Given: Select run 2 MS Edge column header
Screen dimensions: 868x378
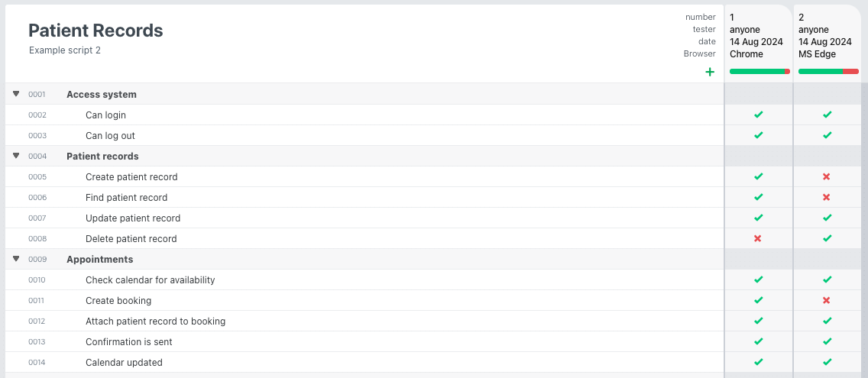Looking at the screenshot, I should (x=826, y=36).
